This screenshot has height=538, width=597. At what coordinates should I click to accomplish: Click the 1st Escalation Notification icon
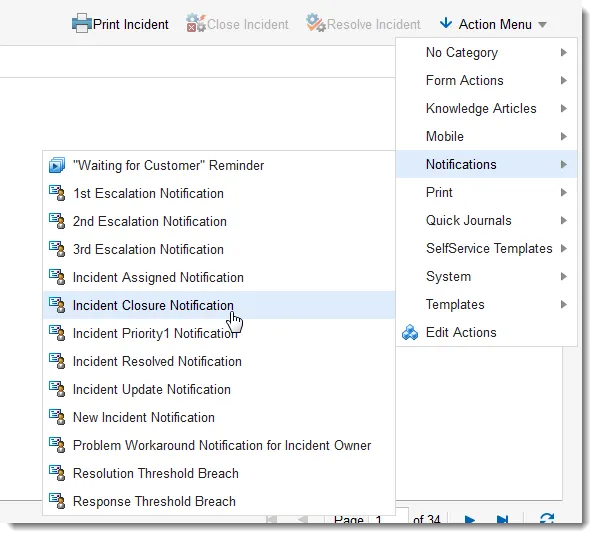coord(57,193)
